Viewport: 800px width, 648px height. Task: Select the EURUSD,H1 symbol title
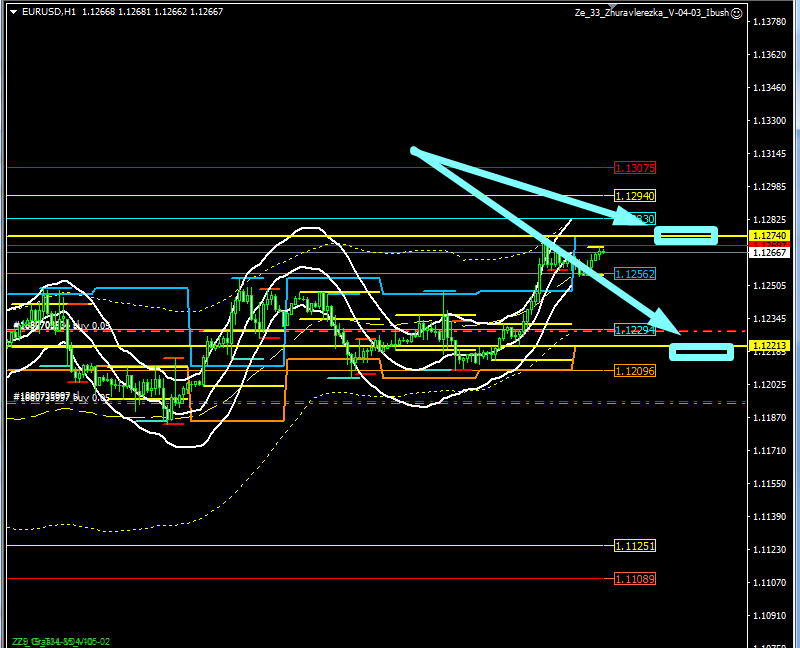(x=49, y=12)
